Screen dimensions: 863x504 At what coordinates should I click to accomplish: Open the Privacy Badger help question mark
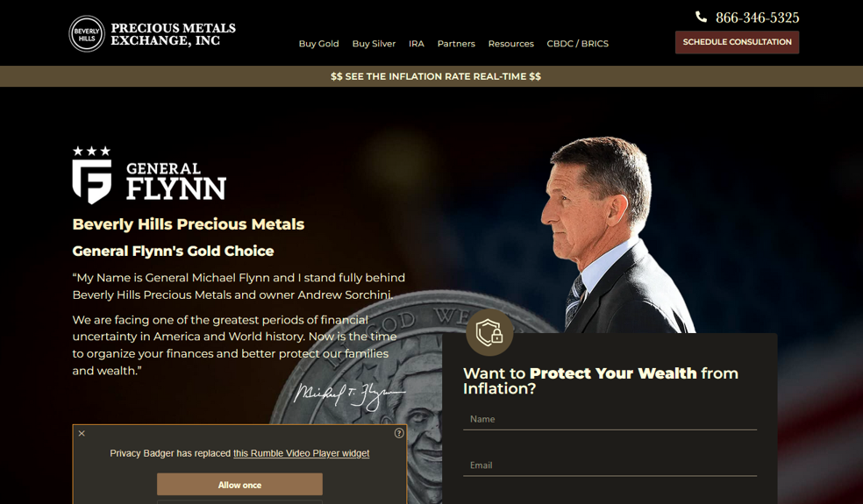click(399, 434)
